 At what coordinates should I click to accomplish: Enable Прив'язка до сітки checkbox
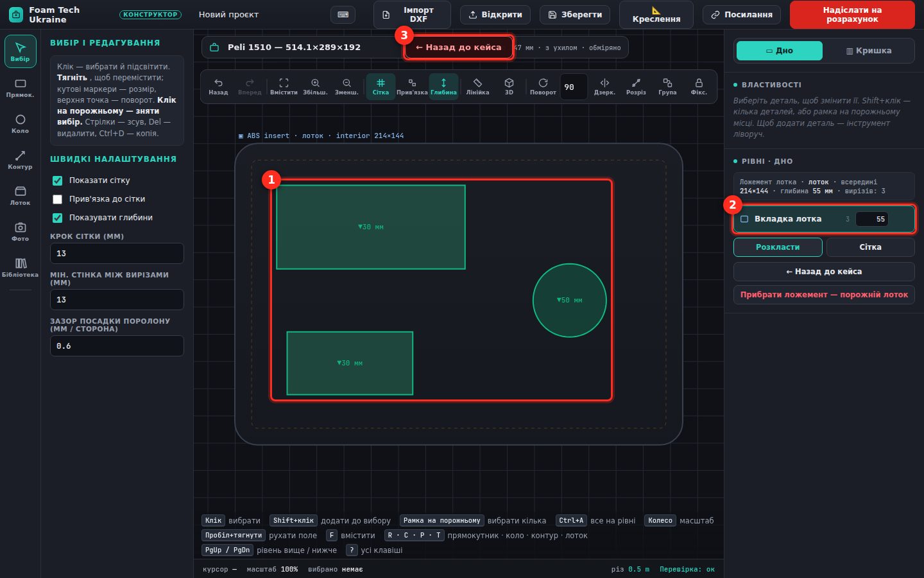[57, 199]
